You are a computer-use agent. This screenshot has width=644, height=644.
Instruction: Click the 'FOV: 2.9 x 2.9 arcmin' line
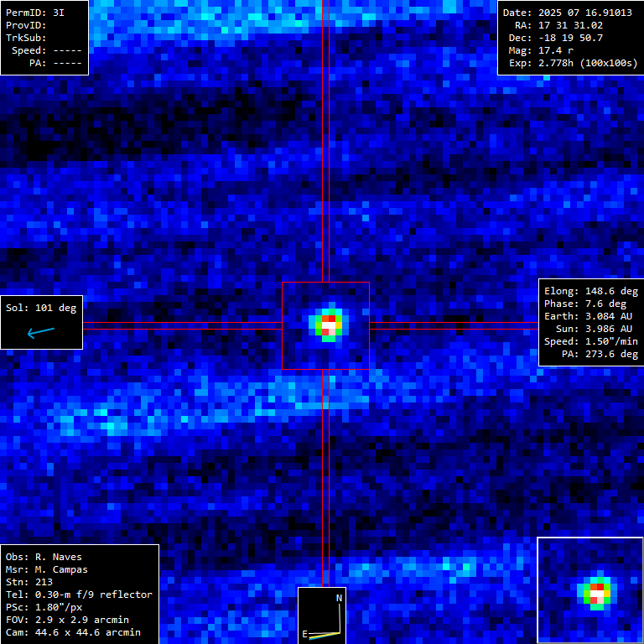pyautogui.click(x=67, y=620)
